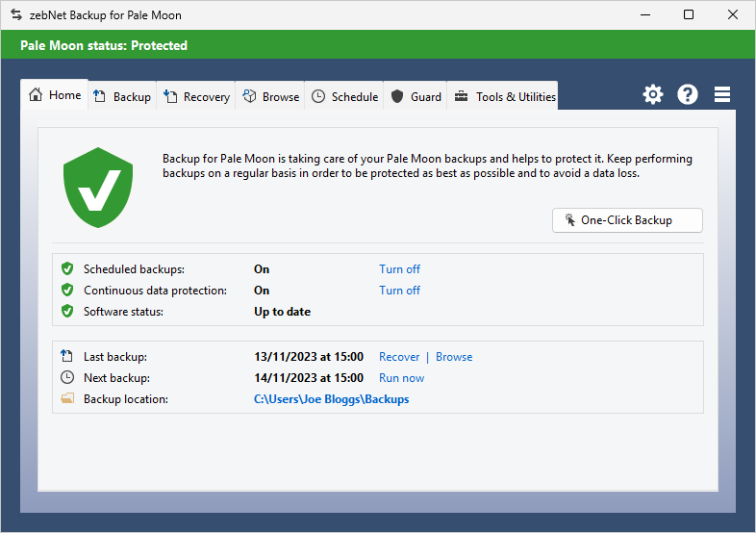
Task: Open the help question mark icon
Action: point(688,94)
